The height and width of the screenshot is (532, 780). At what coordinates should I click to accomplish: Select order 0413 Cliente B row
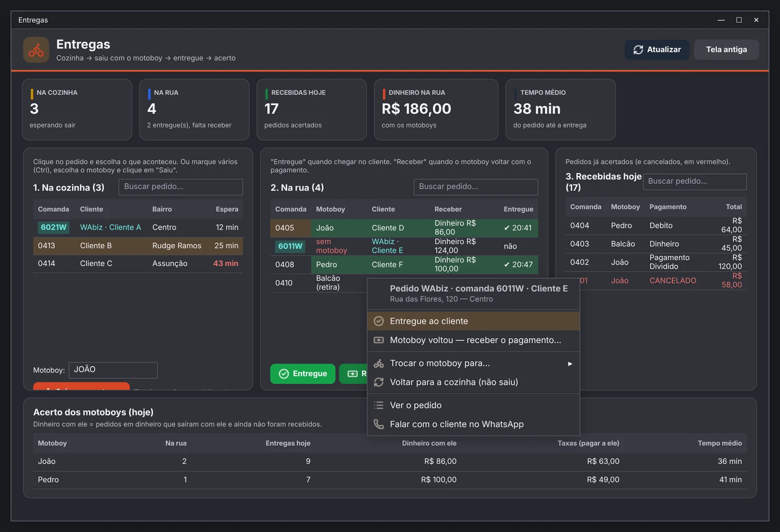point(138,246)
